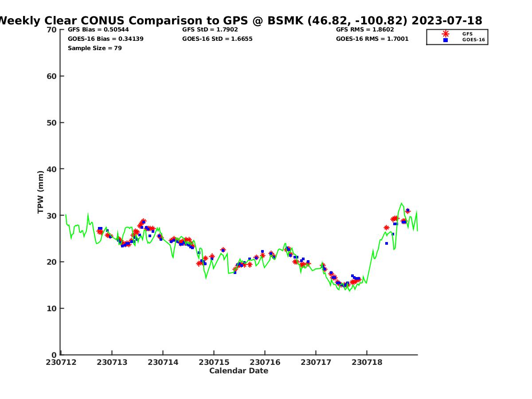
Task: Click the 230717 x-axis tick label
Action: tap(316, 362)
